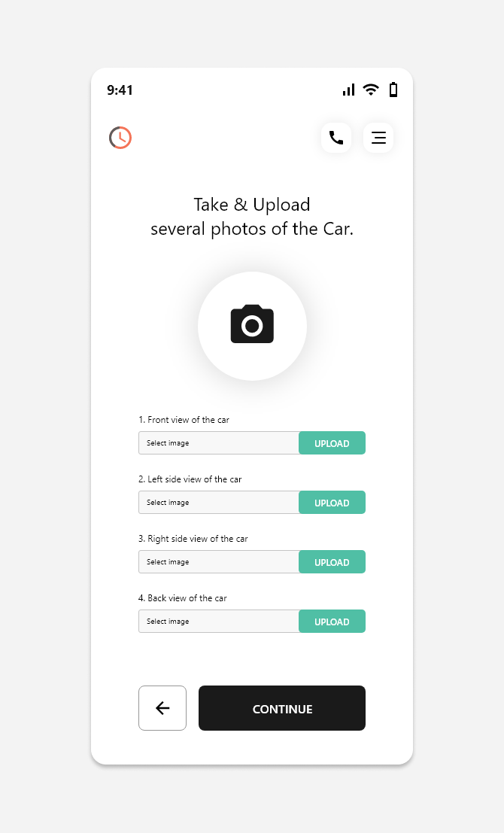This screenshot has height=833, width=504.
Task: Select image field for front view
Action: (x=219, y=443)
